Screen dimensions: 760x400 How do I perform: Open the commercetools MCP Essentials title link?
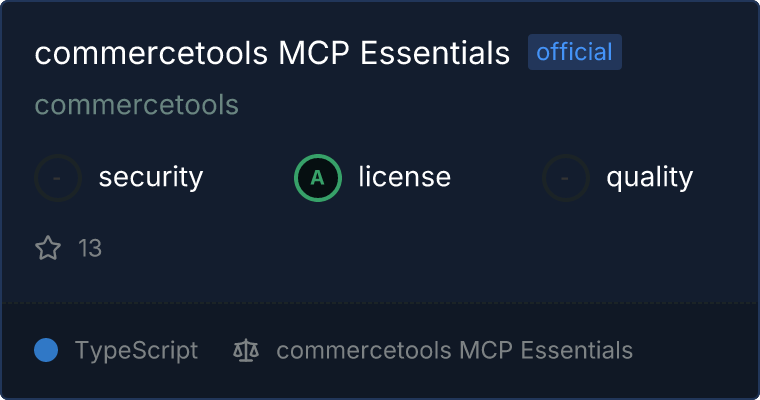[x=272, y=53]
